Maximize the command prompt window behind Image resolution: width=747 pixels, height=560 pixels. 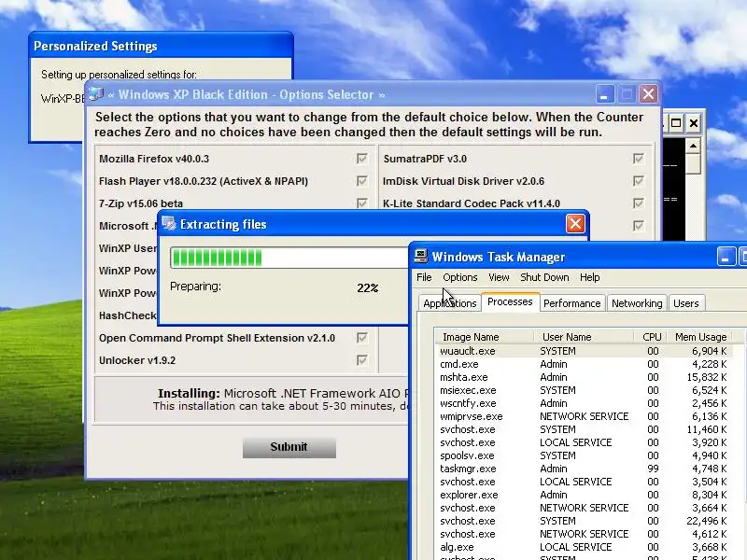(675, 123)
